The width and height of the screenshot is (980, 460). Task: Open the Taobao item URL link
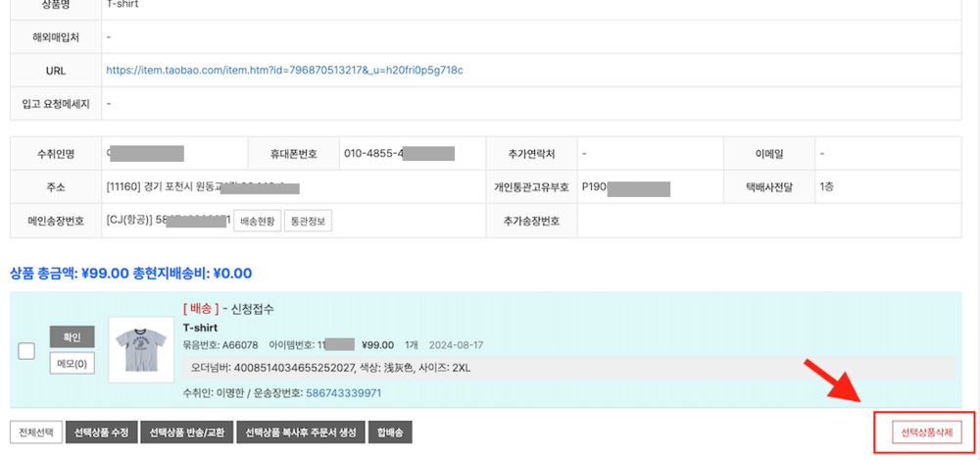[284, 70]
